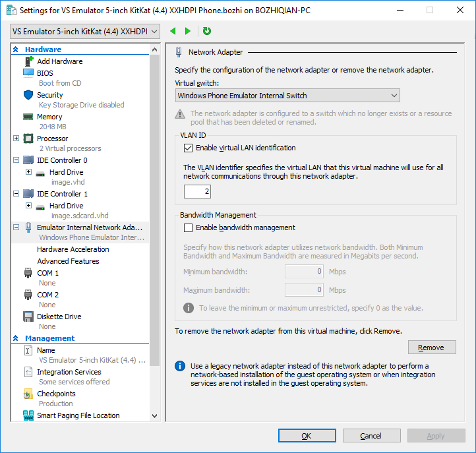Select the IDE Controller 1 icon
The height and width of the screenshot is (453, 476).
click(28, 194)
